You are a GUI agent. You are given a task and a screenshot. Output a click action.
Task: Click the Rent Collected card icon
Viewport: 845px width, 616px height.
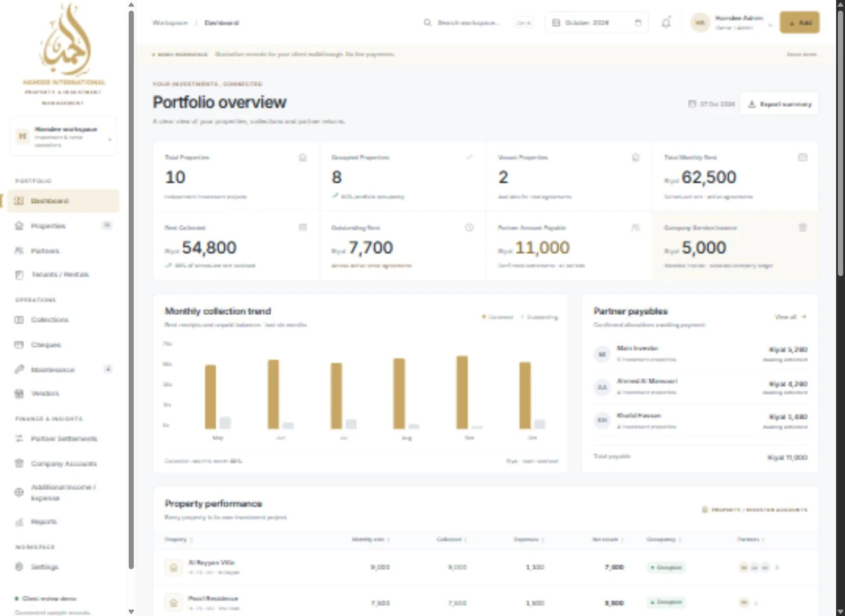pyautogui.click(x=303, y=228)
